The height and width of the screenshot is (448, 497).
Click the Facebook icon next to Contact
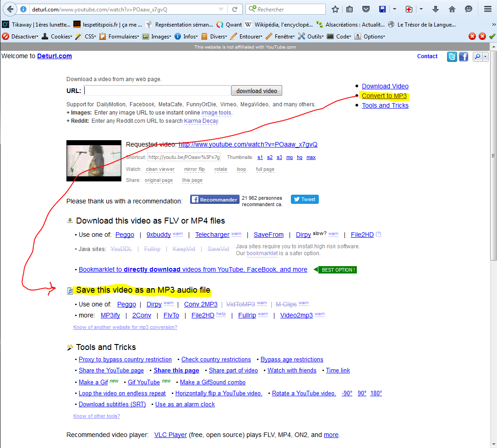coord(464,57)
